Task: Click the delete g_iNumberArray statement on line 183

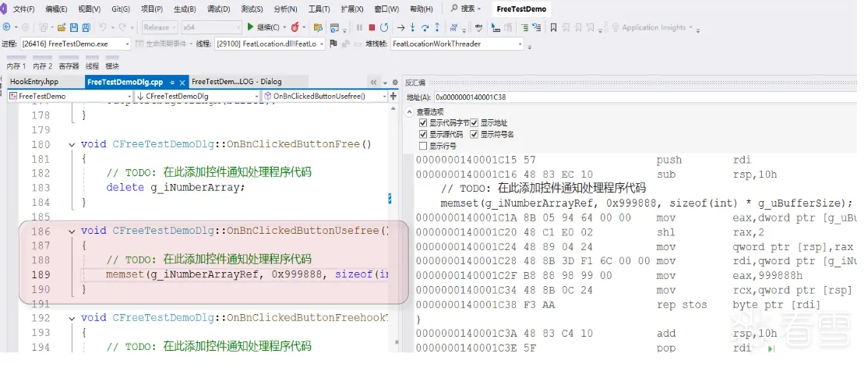Action: pos(175,187)
